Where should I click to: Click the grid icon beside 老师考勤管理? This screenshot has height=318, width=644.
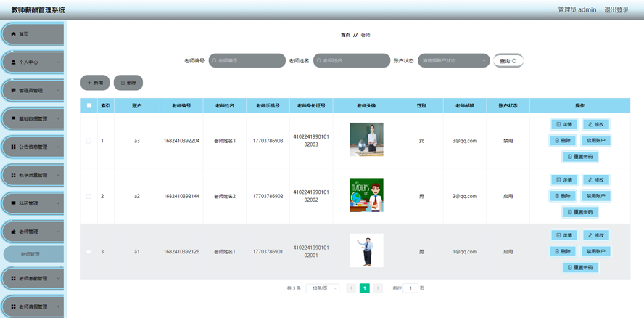click(13, 279)
